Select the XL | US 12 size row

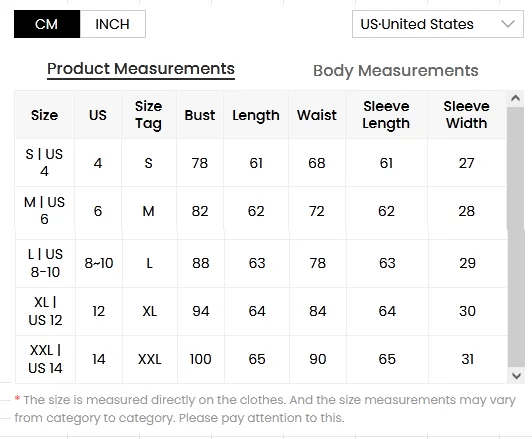coord(261,311)
